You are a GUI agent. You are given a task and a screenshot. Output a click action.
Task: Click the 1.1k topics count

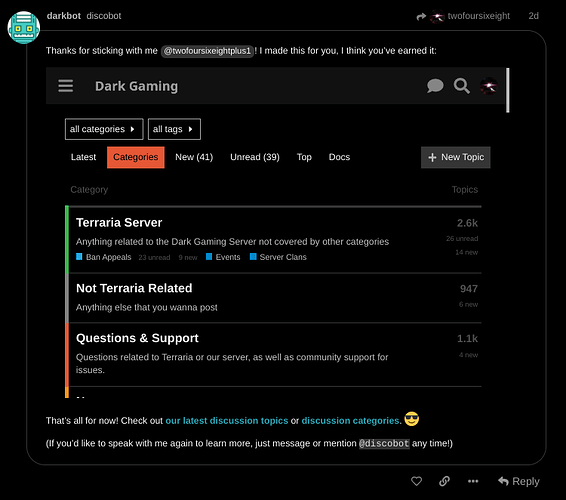(x=467, y=339)
